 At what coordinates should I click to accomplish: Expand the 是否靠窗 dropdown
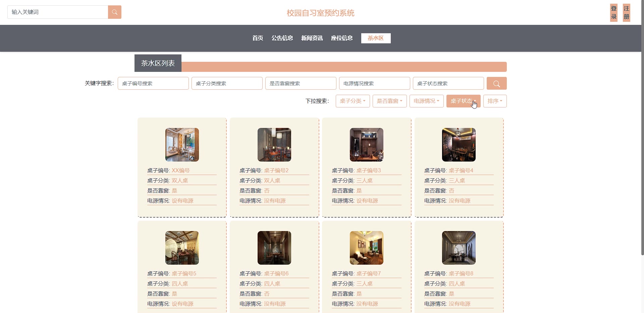coord(390,101)
